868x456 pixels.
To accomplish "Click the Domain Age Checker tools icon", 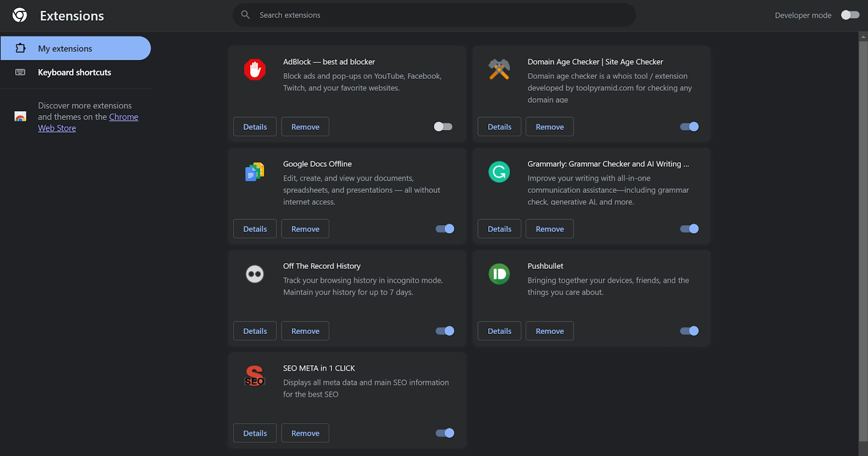I will pos(499,69).
